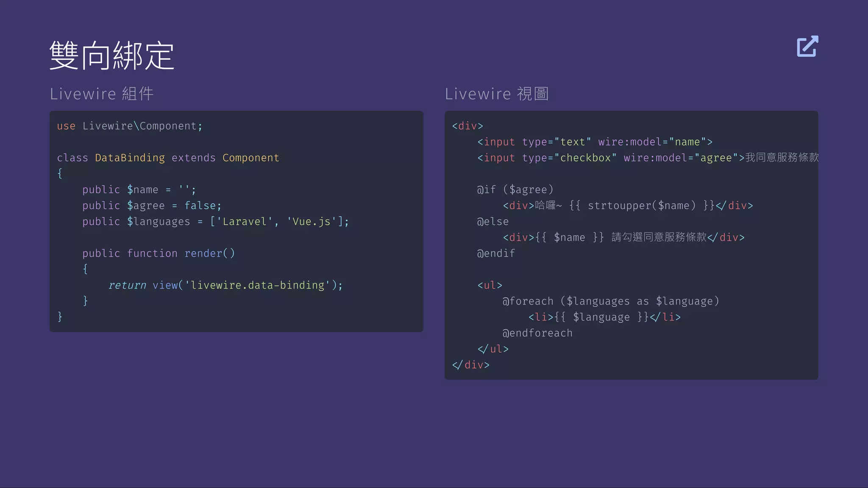The image size is (868, 488).
Task: Click the return view('livewire.data-binding') line
Action: [225, 285]
